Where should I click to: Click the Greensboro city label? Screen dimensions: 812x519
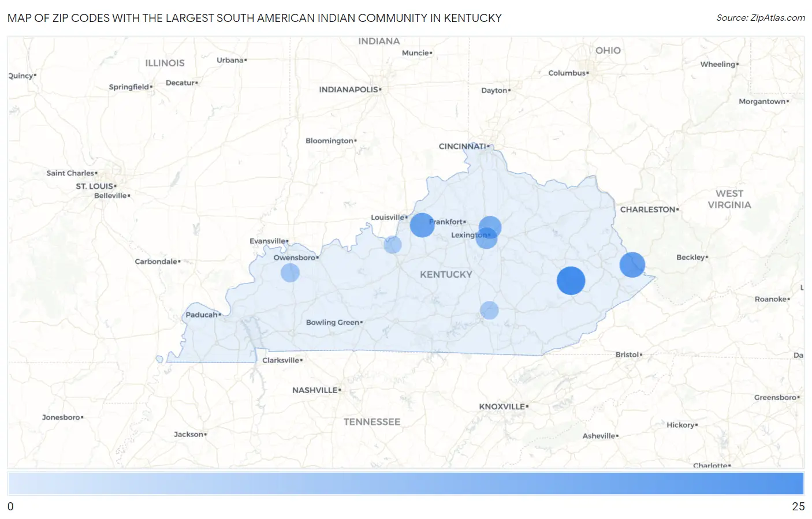click(776, 397)
